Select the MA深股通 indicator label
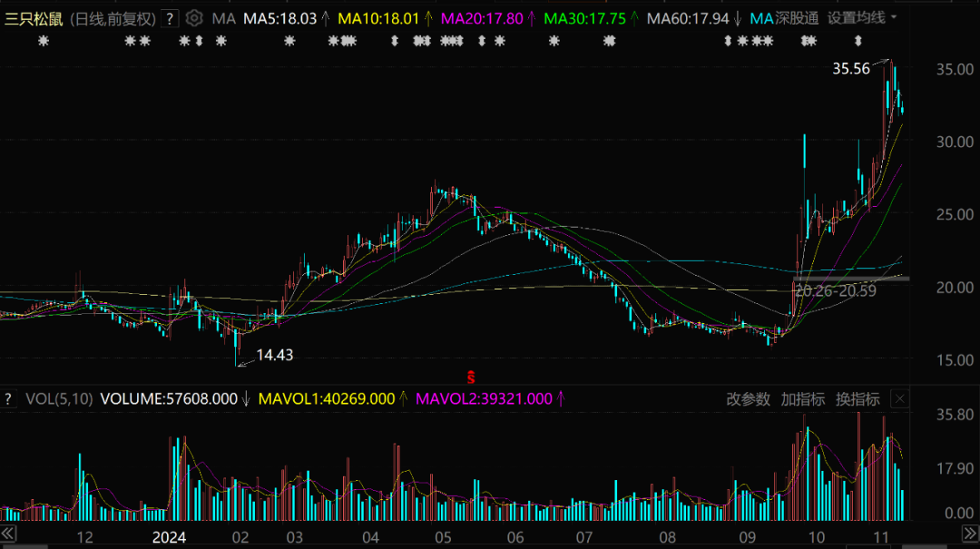980x549 pixels. [784, 19]
